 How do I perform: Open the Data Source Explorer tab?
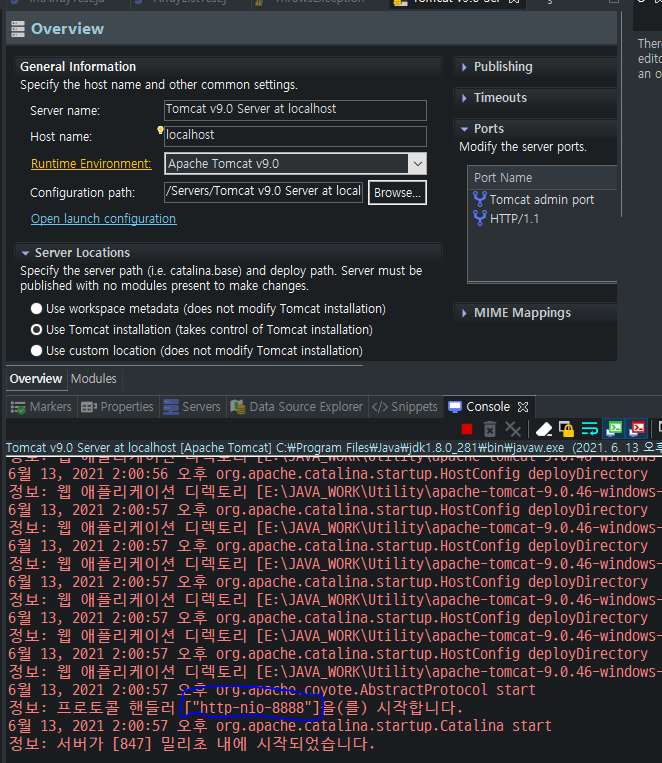296,407
